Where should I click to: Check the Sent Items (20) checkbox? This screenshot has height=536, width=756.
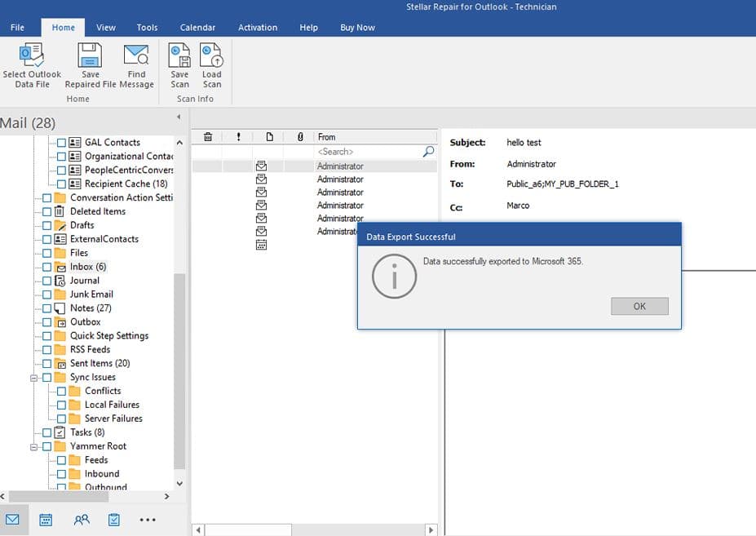coord(46,364)
